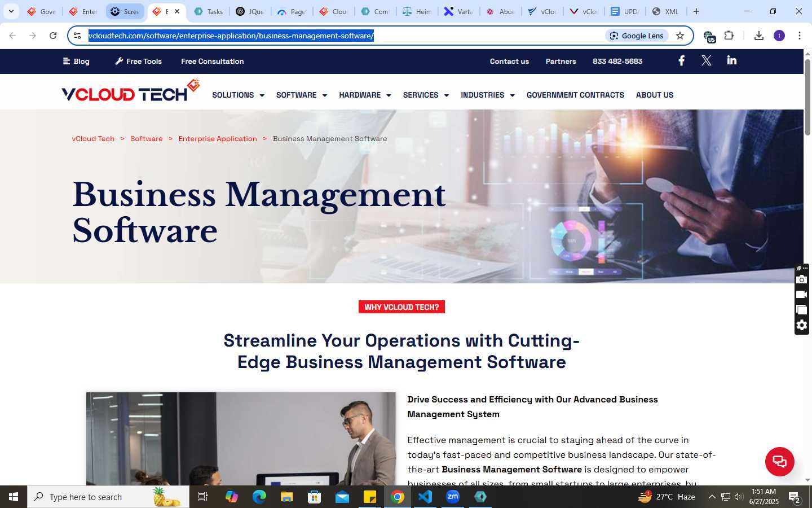
Task: Click the Software breadcrumb link
Action: point(146,139)
